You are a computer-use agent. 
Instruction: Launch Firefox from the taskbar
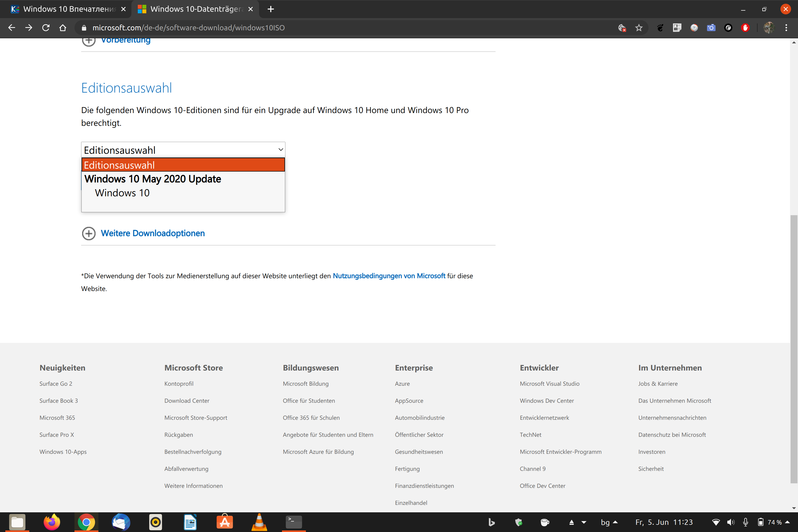pyautogui.click(x=52, y=522)
